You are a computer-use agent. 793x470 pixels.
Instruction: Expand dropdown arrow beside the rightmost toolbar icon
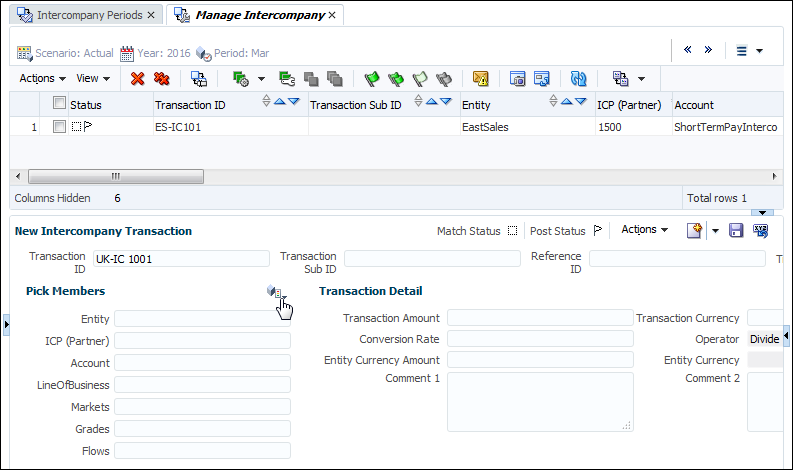point(641,79)
